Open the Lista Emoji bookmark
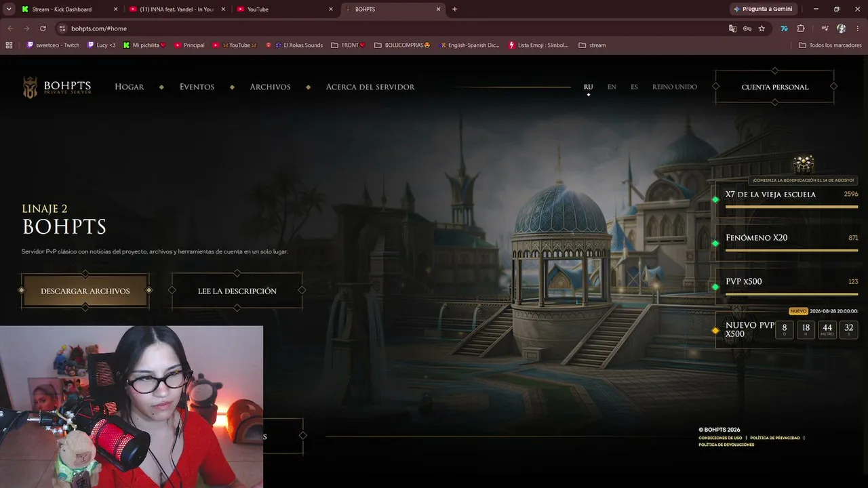The width and height of the screenshot is (868, 488). [539, 45]
